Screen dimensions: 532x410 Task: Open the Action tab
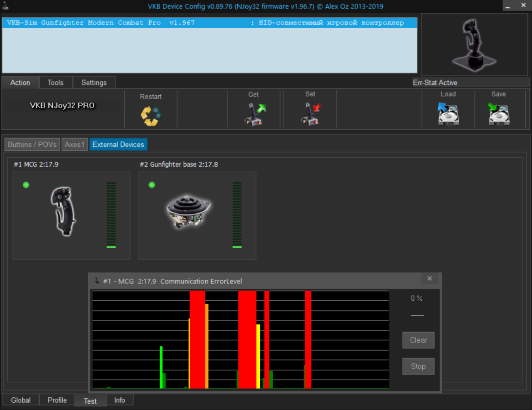click(20, 82)
